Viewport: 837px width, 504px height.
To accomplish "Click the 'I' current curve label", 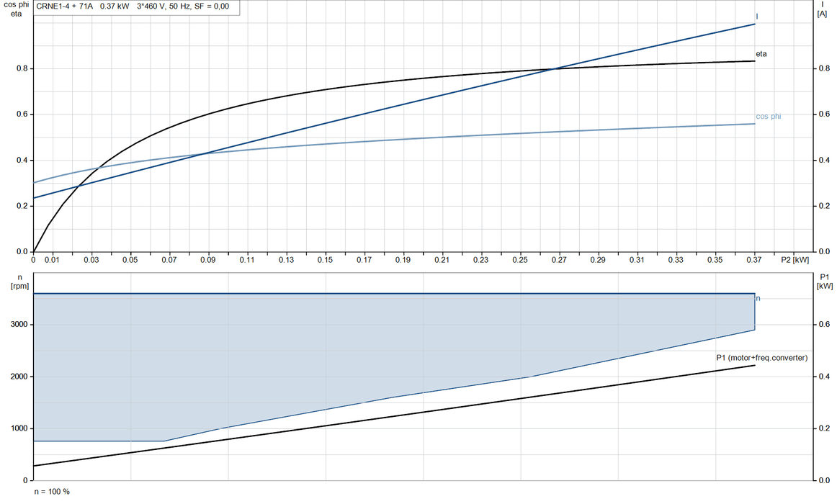I will (757, 17).
